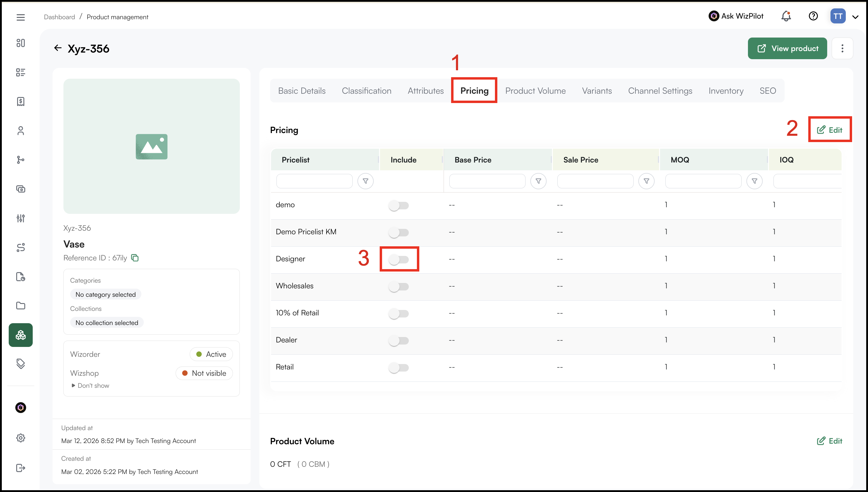Click the Pricelist filter text field
Viewport: 868px width, 492px height.
[x=314, y=181]
